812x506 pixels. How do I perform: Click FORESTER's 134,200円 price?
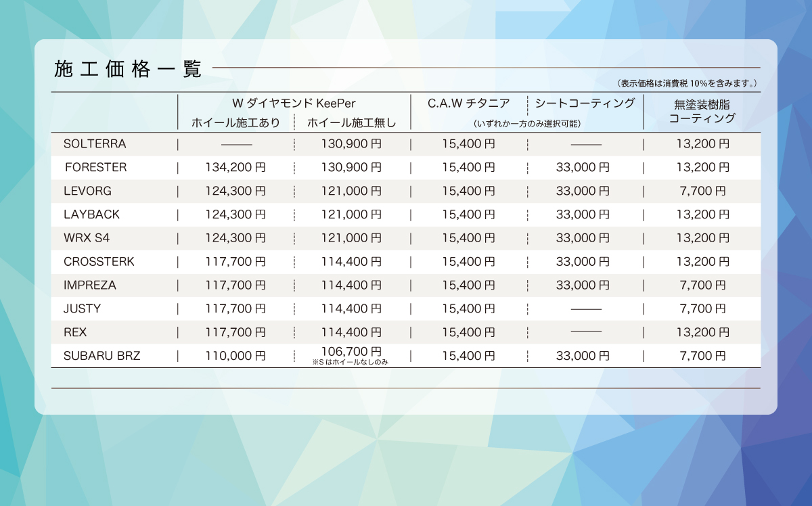pos(235,167)
